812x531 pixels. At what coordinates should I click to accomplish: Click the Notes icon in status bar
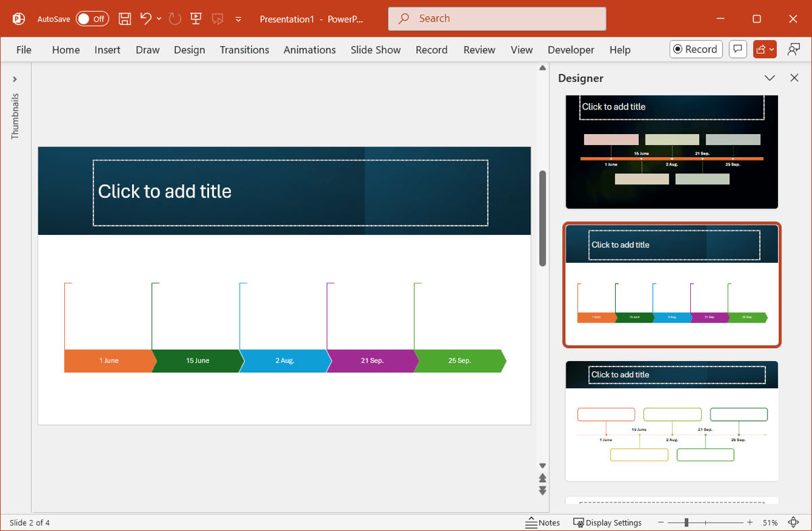coord(543,522)
